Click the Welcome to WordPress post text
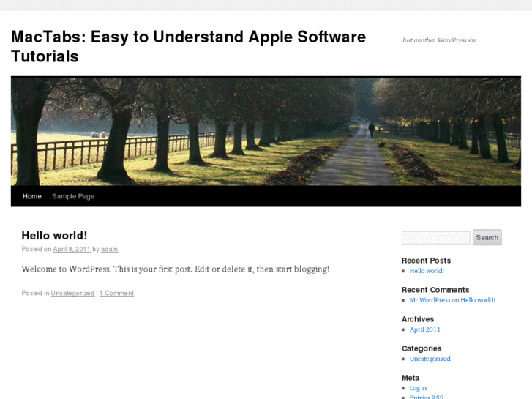532x399 pixels. tap(175, 269)
